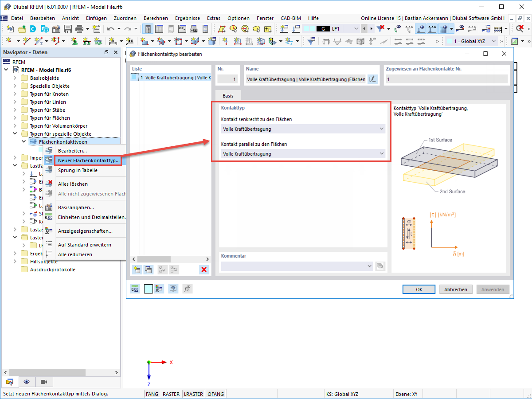Click the undo arrow icon
The height and width of the screenshot is (399, 532).
[x=111, y=29]
